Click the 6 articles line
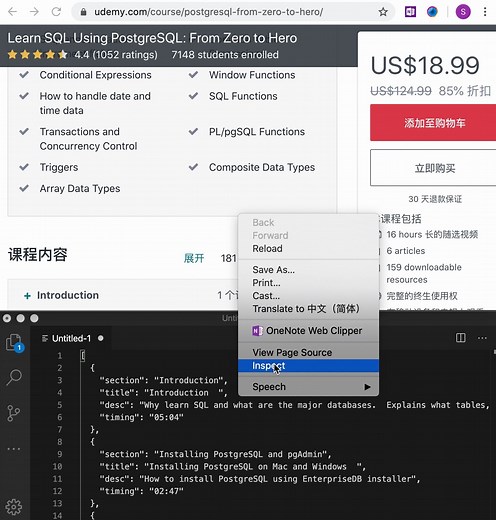 coord(406,251)
